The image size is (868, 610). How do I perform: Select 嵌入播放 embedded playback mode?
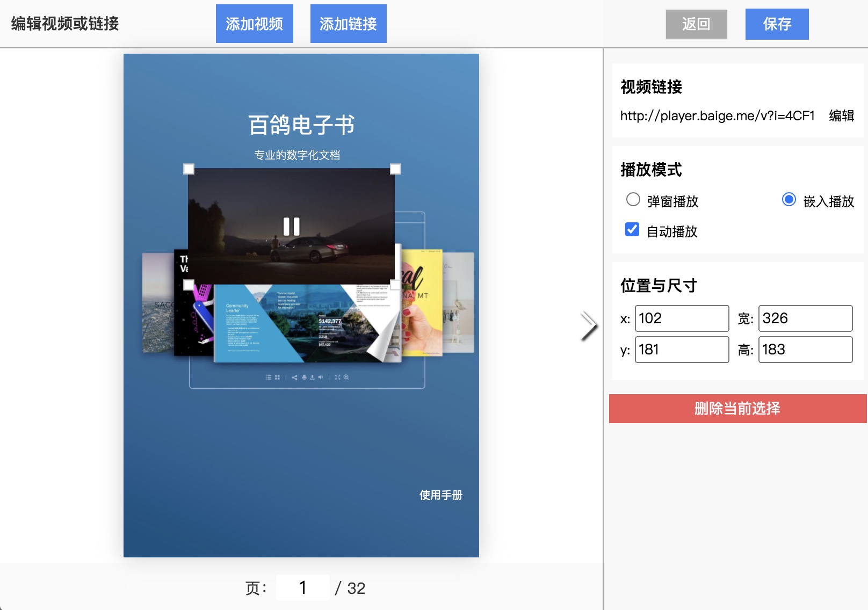789,200
